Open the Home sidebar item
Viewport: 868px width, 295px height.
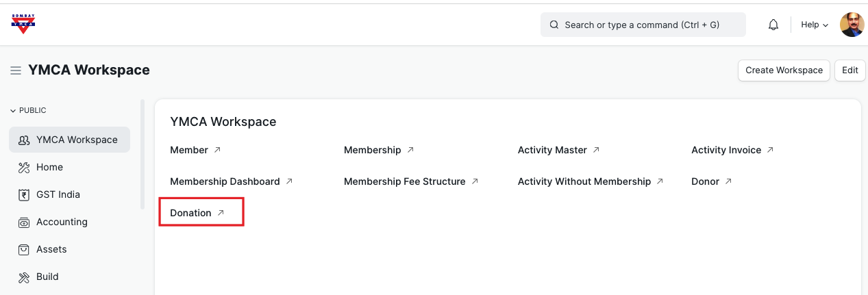[x=49, y=167]
